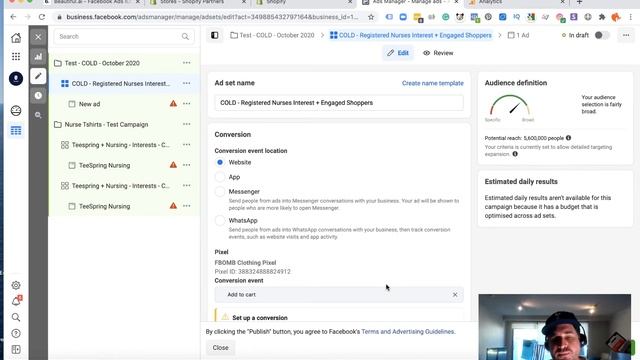Close the editing panel with X icon
The image size is (640, 360).
38,37
